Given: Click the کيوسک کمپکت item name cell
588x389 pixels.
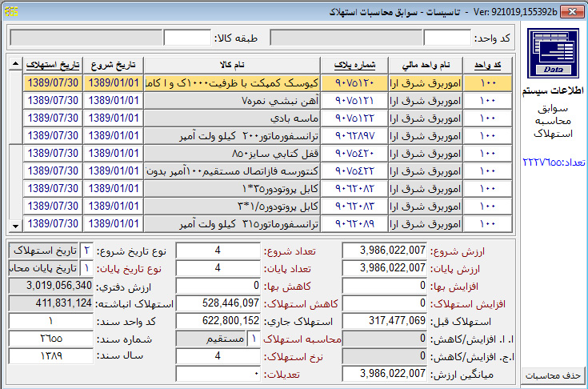Looking at the screenshot, I should coord(232,83).
